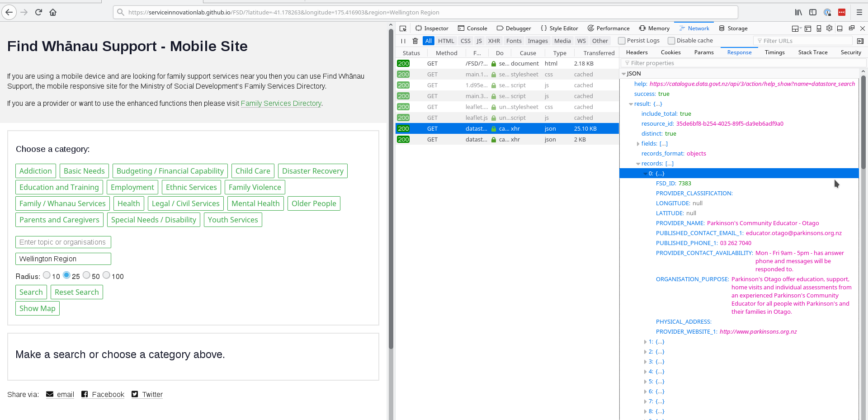The height and width of the screenshot is (420, 868).
Task: Open DevTools in a separate window
Action: tap(851, 28)
